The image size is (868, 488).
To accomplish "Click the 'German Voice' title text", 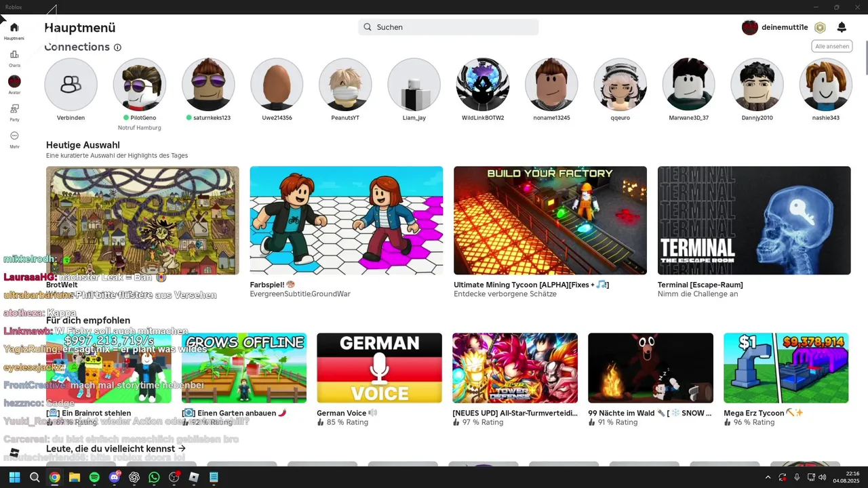I will [347, 413].
